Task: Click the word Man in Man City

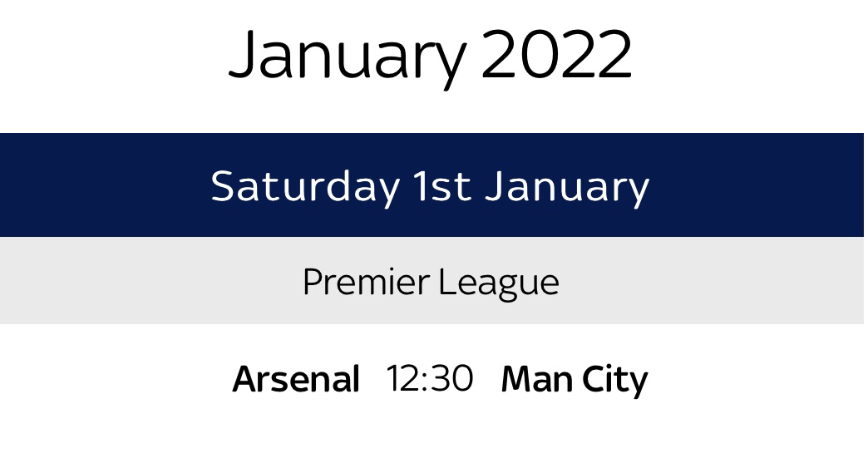Action: coord(537,380)
